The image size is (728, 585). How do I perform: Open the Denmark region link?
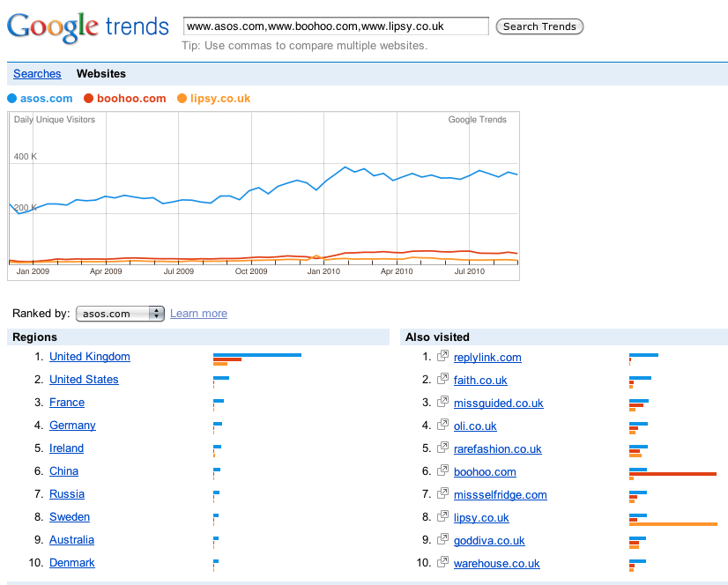[x=72, y=563]
